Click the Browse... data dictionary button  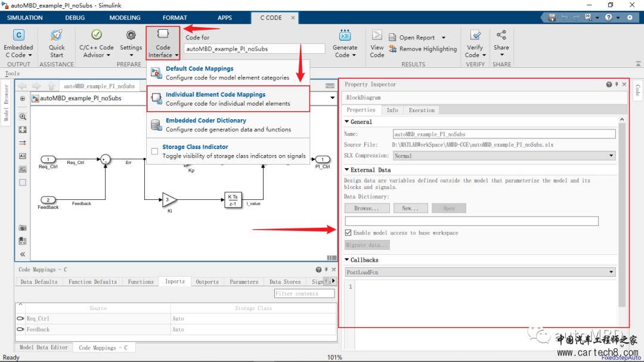pyautogui.click(x=367, y=208)
